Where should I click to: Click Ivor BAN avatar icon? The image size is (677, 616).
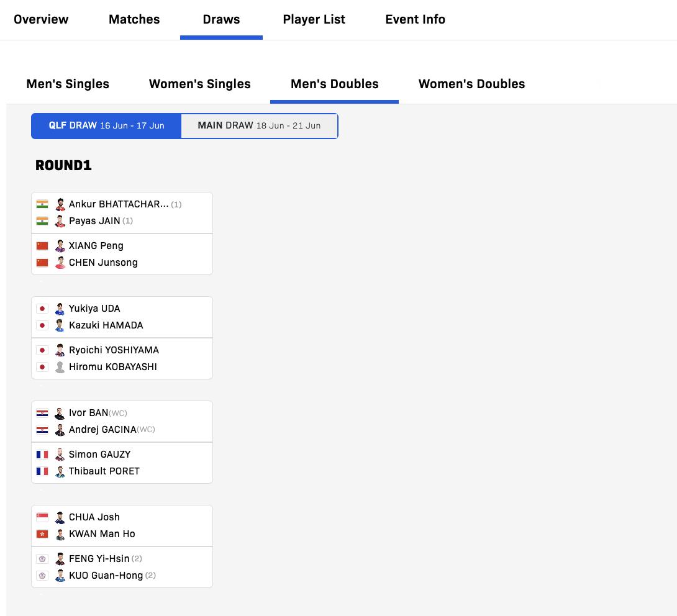coord(60,414)
